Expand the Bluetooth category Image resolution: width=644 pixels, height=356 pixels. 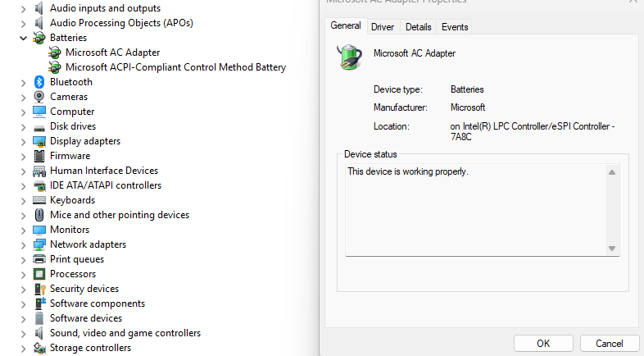coord(24,83)
